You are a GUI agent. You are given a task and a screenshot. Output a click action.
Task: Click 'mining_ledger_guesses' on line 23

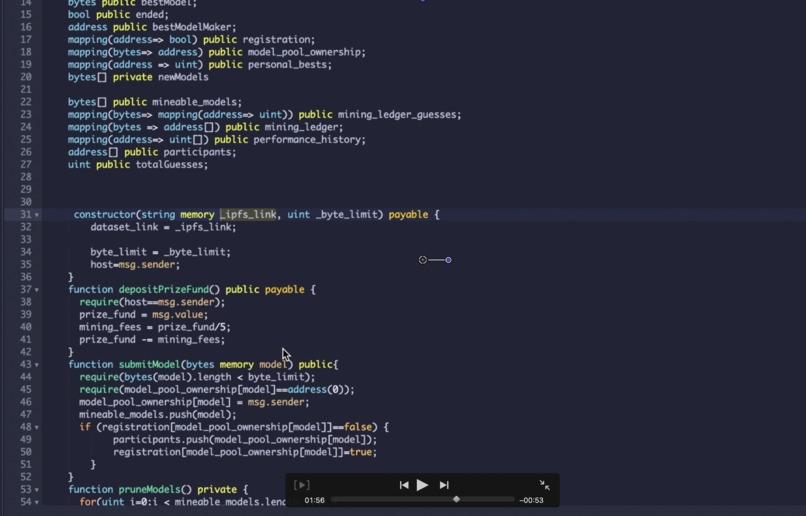(x=399, y=115)
